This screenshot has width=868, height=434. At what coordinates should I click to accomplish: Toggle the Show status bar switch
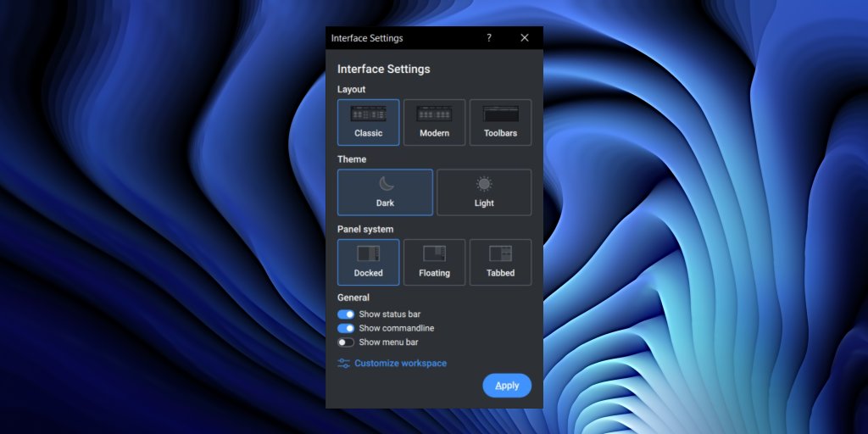tap(346, 314)
